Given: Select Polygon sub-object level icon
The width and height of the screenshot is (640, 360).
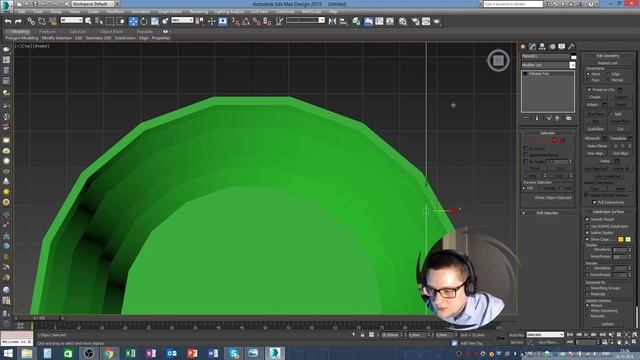Looking at the screenshot, I should point(554,140).
